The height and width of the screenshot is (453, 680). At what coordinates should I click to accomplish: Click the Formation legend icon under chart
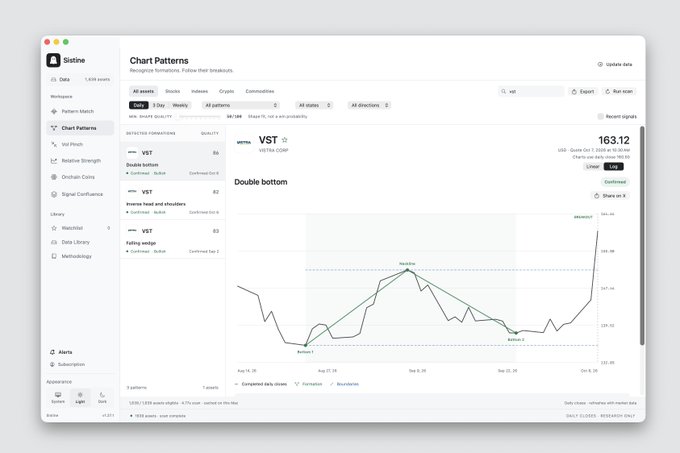click(297, 384)
